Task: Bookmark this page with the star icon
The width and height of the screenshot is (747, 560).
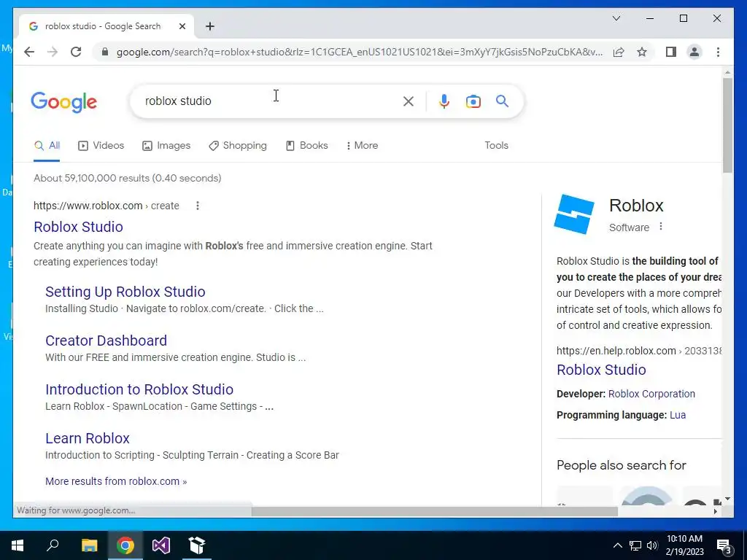Action: click(642, 52)
